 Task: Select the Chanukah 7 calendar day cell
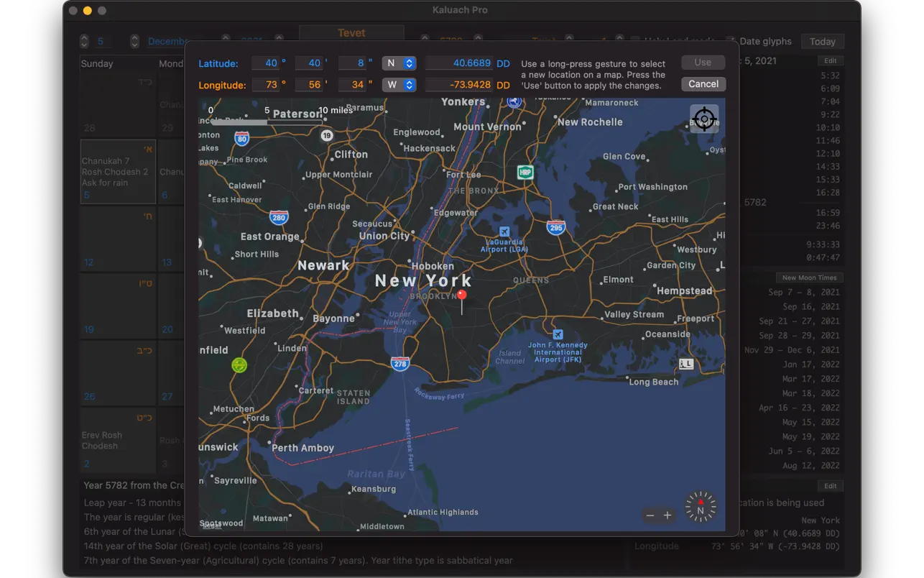118,173
